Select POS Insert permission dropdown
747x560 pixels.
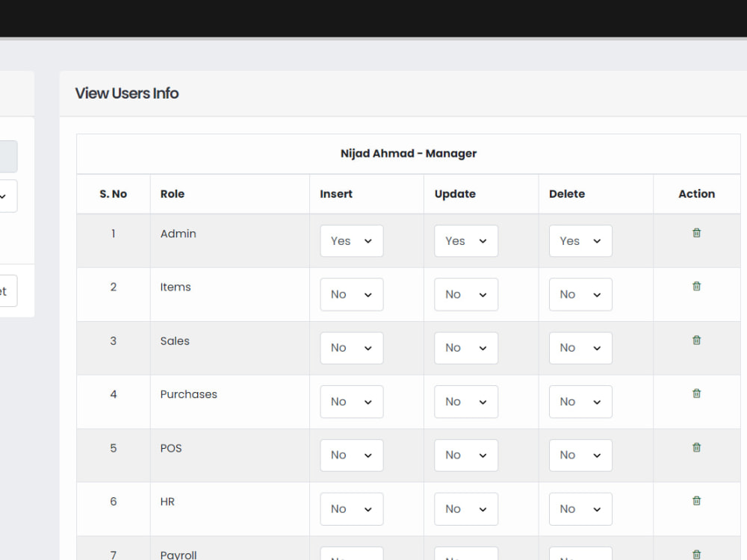352,455
